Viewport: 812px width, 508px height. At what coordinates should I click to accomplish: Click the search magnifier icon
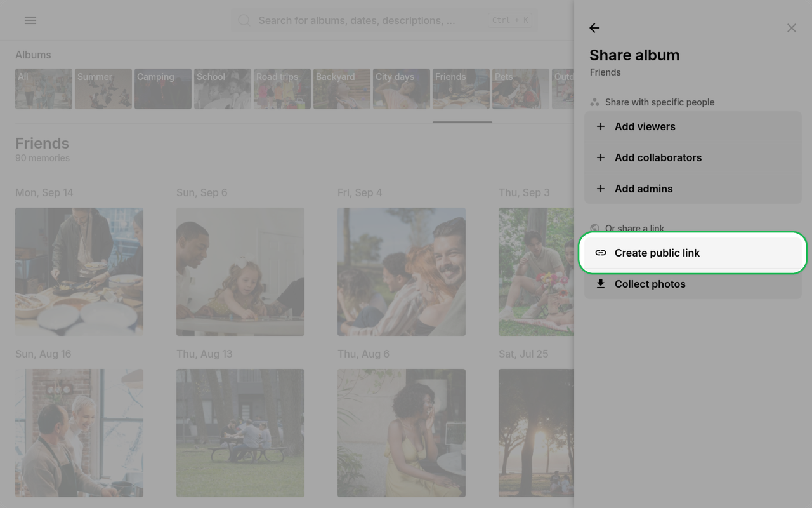click(244, 20)
